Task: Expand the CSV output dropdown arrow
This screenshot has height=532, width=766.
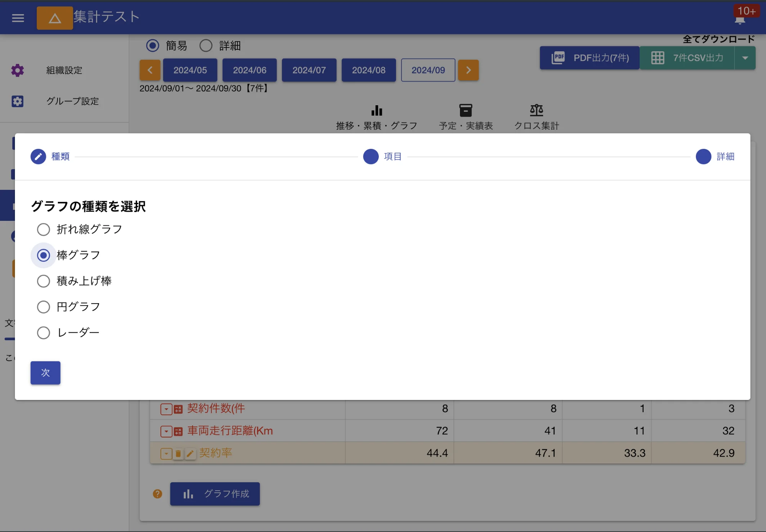Action: point(745,58)
